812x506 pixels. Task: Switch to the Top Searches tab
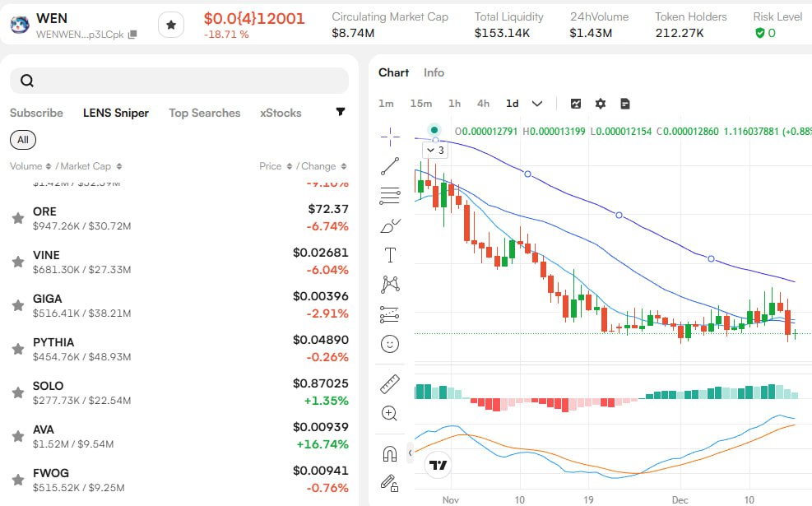click(205, 113)
